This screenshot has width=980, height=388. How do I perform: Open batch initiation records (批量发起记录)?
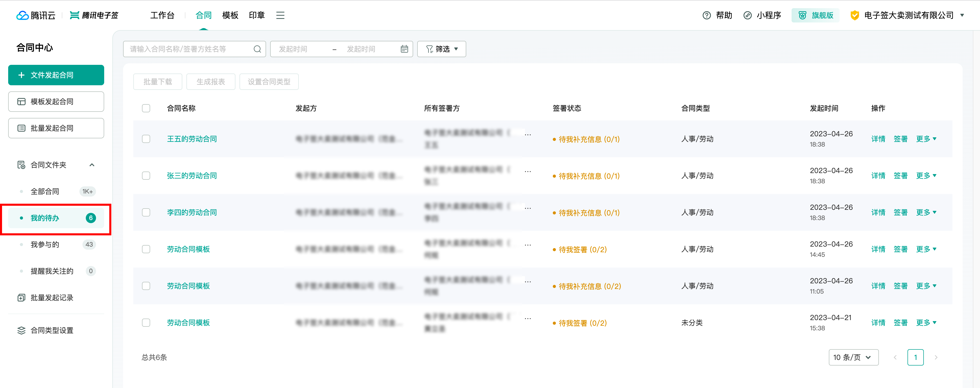click(52, 297)
